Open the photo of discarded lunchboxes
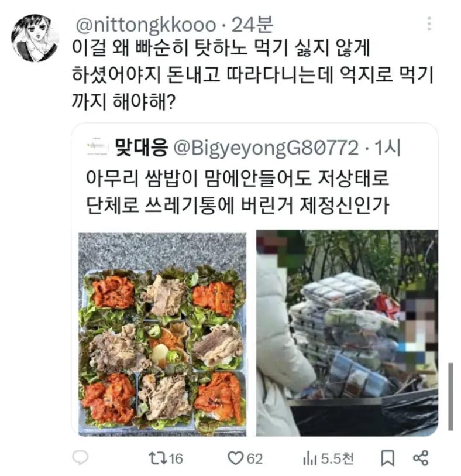 pos(347,333)
